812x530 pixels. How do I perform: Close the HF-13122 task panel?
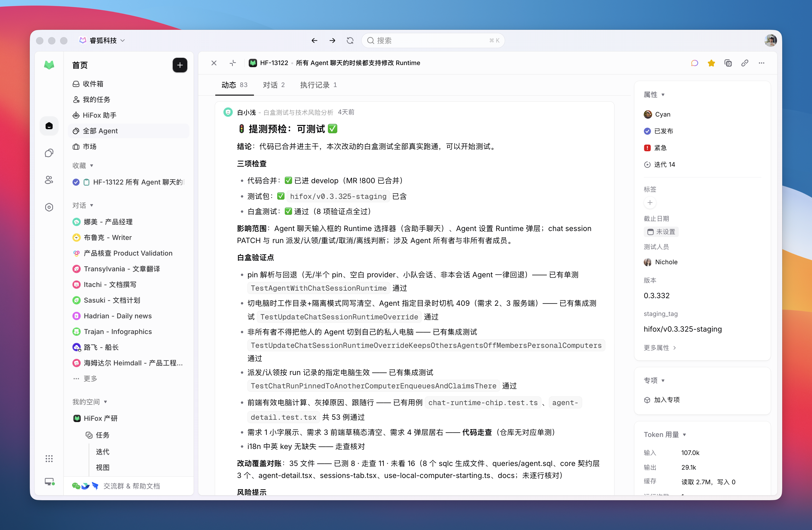(214, 63)
